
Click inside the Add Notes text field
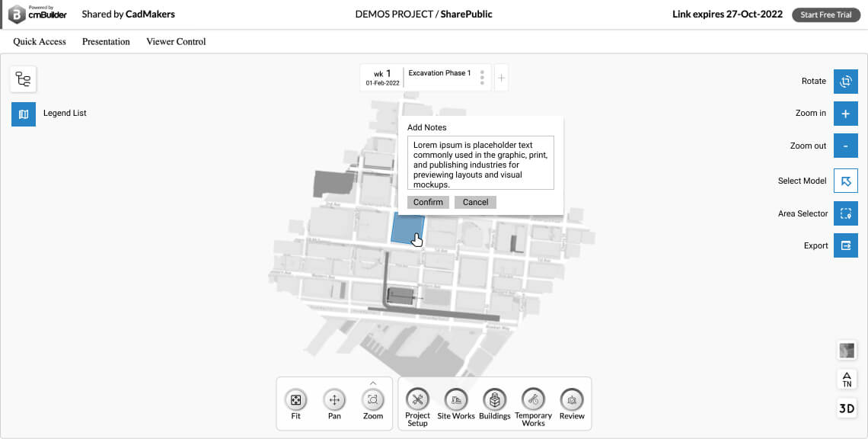click(x=480, y=163)
